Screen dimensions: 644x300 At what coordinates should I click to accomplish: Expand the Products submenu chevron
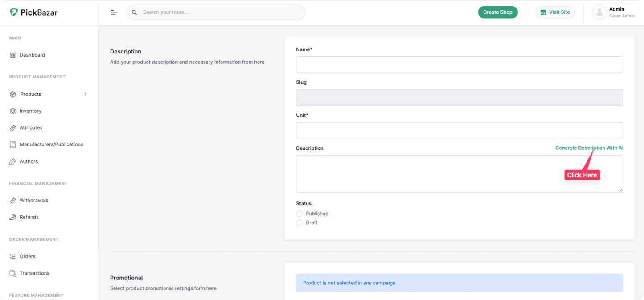point(85,94)
